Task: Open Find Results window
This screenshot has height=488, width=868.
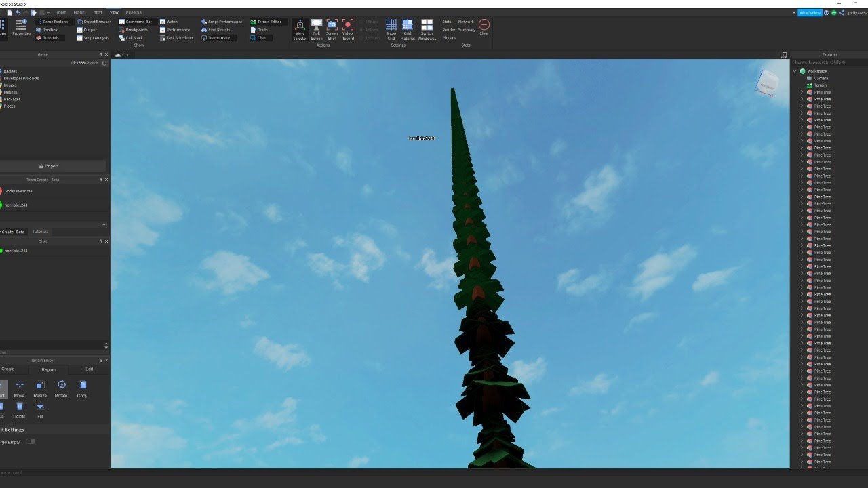Action: [x=216, y=30]
